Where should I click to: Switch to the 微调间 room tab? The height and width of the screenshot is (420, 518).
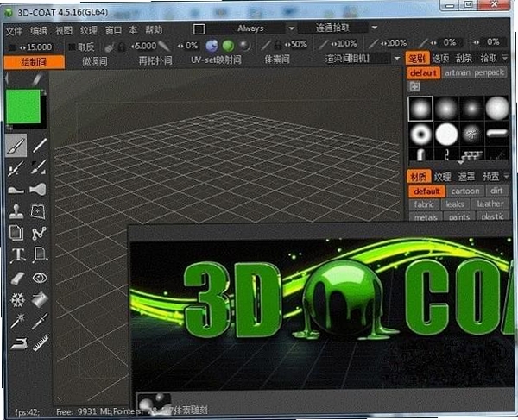(95, 61)
